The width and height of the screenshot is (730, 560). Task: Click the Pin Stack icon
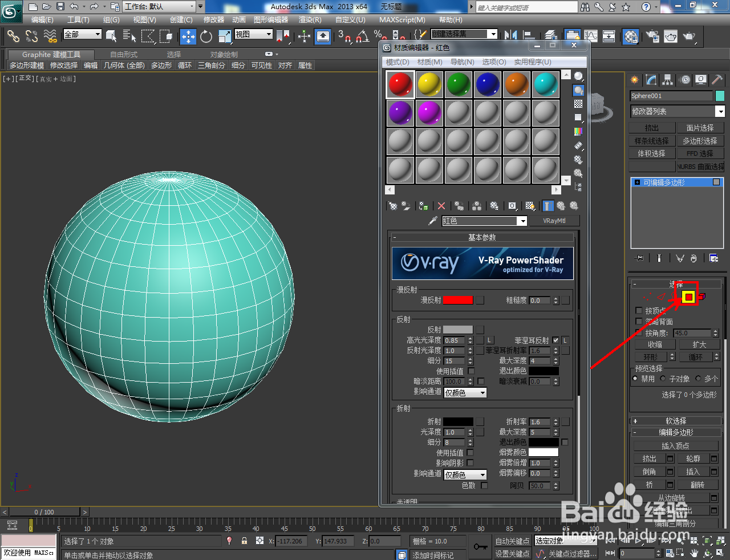[639, 258]
